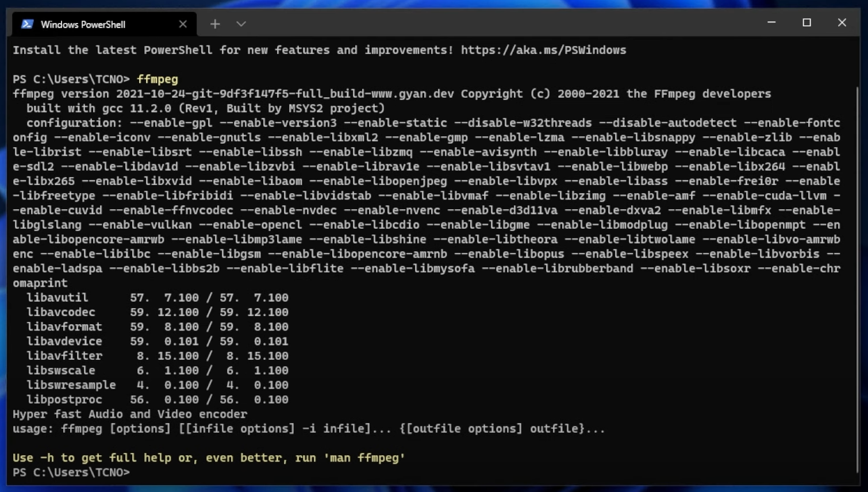Click the 'libpostproc' version row
Viewport: 868px width, 492px height.
coord(157,399)
